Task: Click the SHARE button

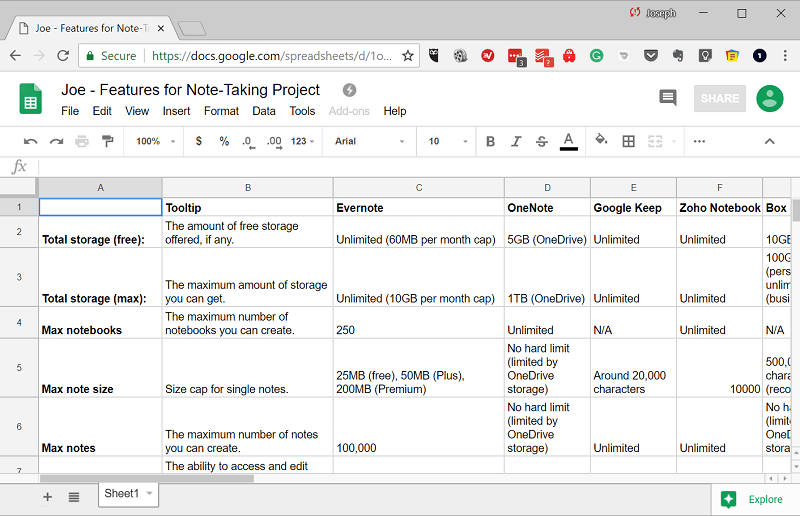Action: (719, 98)
